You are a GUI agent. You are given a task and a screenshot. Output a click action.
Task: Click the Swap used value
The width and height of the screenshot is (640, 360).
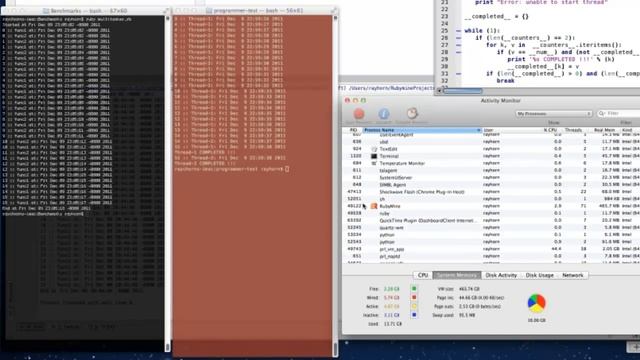[467, 315]
